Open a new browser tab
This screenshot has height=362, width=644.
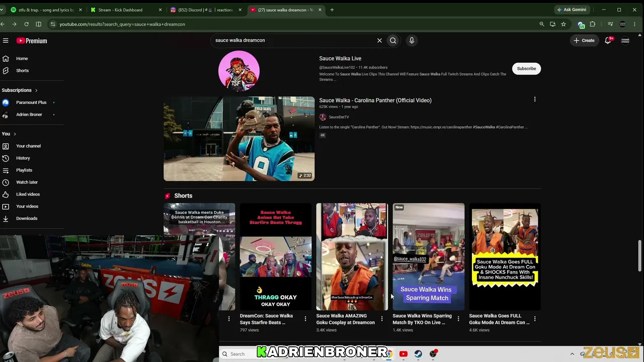tap(332, 10)
